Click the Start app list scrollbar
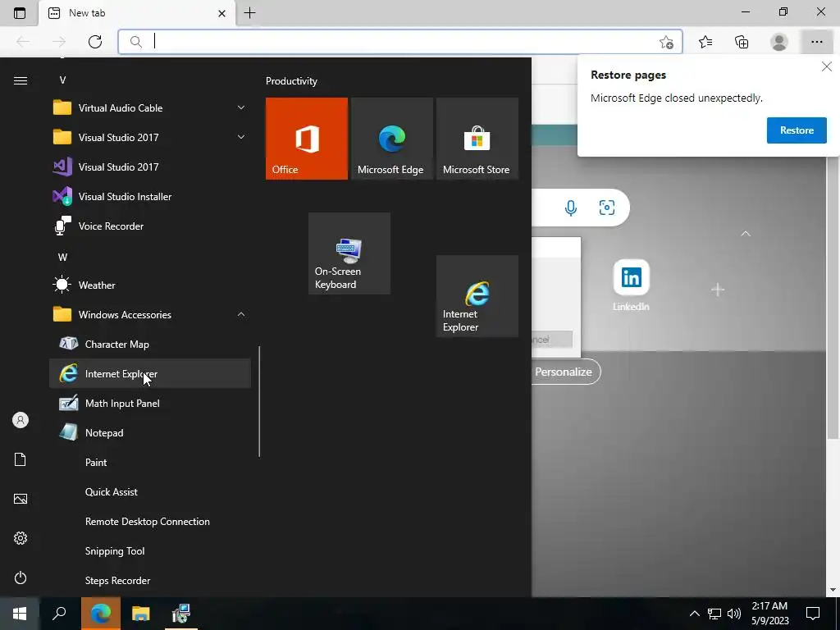This screenshot has height=630, width=840. tap(259, 401)
